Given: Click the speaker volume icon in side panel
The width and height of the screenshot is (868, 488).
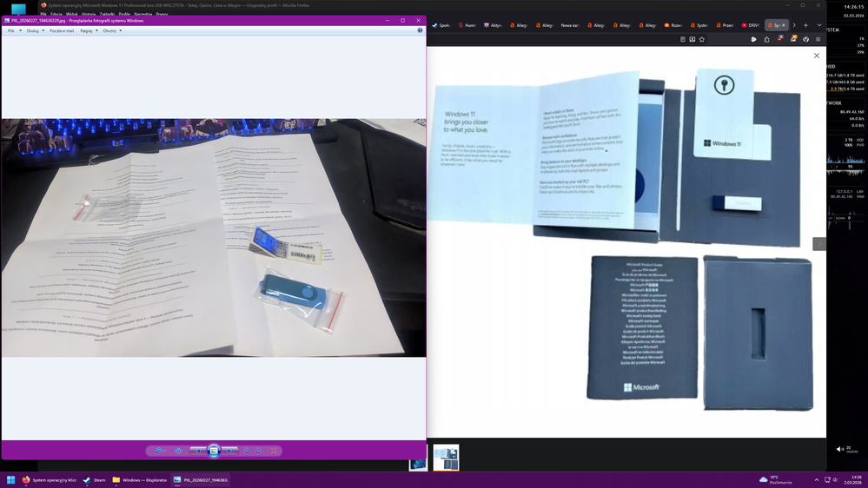Looking at the screenshot, I should (x=839, y=449).
